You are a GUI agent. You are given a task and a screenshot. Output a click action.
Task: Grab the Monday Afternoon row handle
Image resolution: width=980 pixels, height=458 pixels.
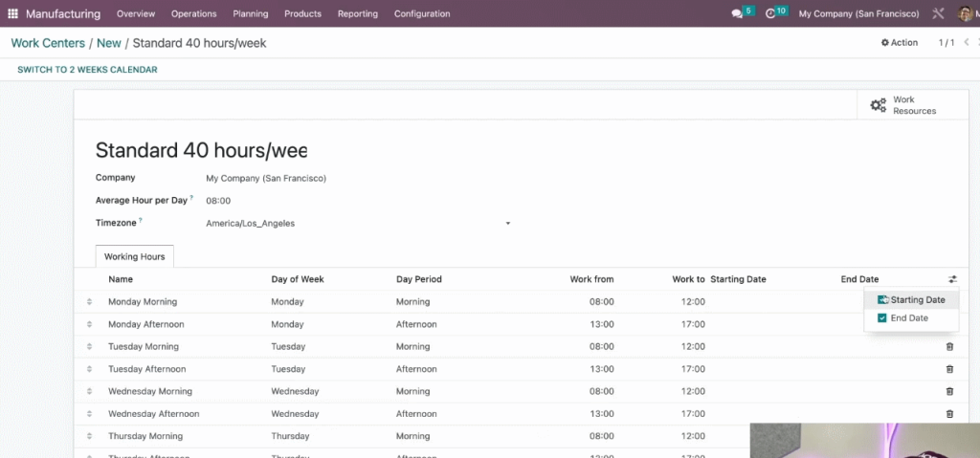point(89,324)
